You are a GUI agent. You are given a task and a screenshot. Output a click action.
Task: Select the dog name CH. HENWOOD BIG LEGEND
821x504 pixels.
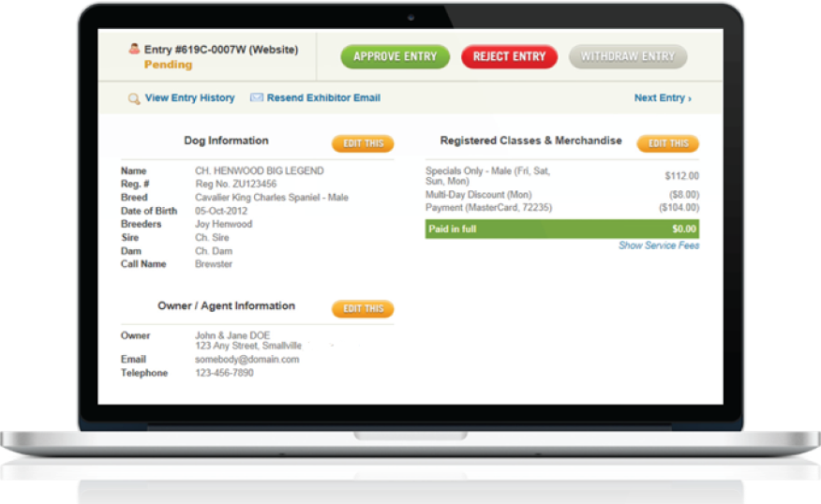(x=259, y=171)
